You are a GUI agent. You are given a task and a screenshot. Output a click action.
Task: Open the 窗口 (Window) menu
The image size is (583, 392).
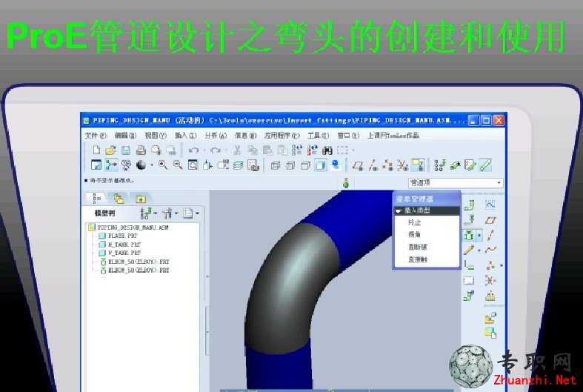(348, 136)
